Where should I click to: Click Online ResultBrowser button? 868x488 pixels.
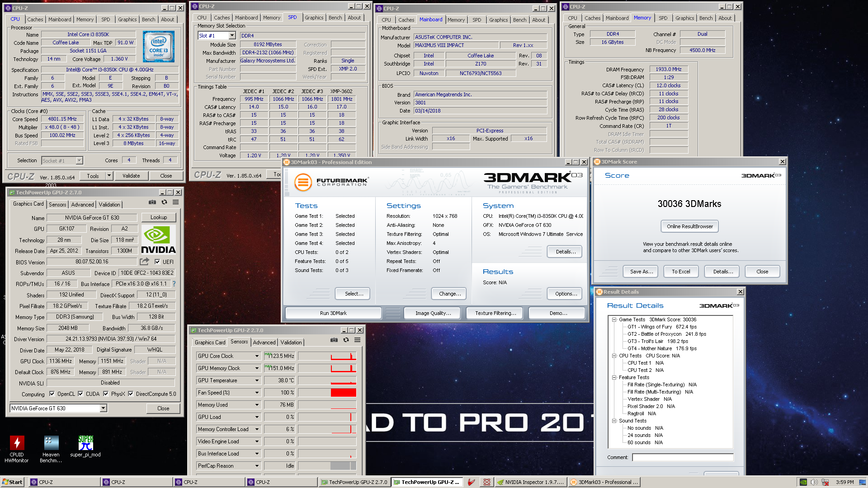(689, 226)
